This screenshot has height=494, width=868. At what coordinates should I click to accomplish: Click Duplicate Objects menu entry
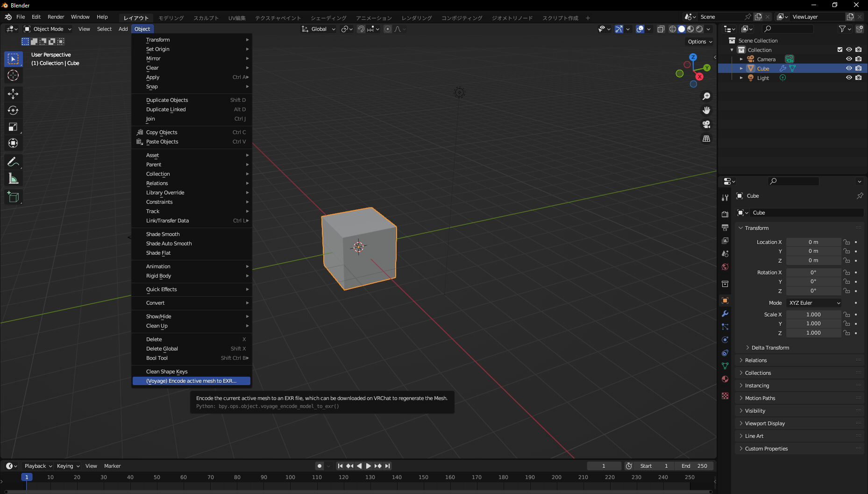pos(192,100)
